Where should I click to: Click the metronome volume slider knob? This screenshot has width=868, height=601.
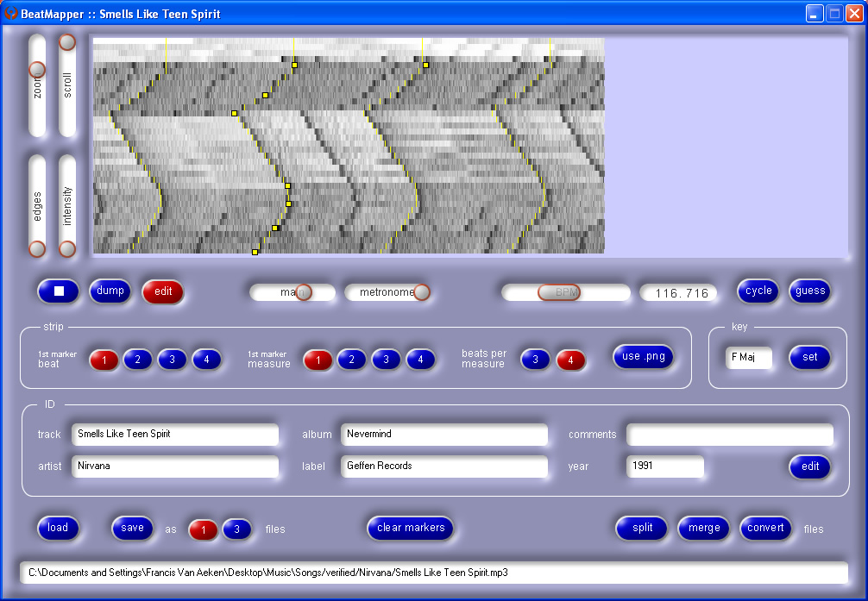[422, 292]
